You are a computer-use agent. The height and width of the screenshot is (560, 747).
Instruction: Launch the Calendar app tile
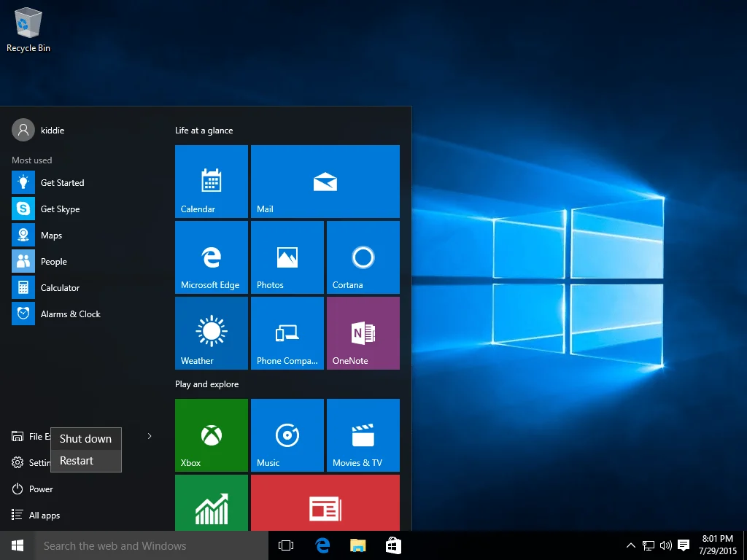pyautogui.click(x=211, y=181)
